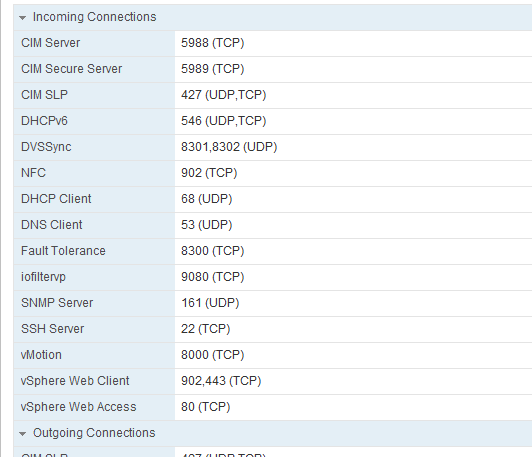The height and width of the screenshot is (457, 532).
Task: Click the DHCP Client entry
Action: tap(273, 199)
